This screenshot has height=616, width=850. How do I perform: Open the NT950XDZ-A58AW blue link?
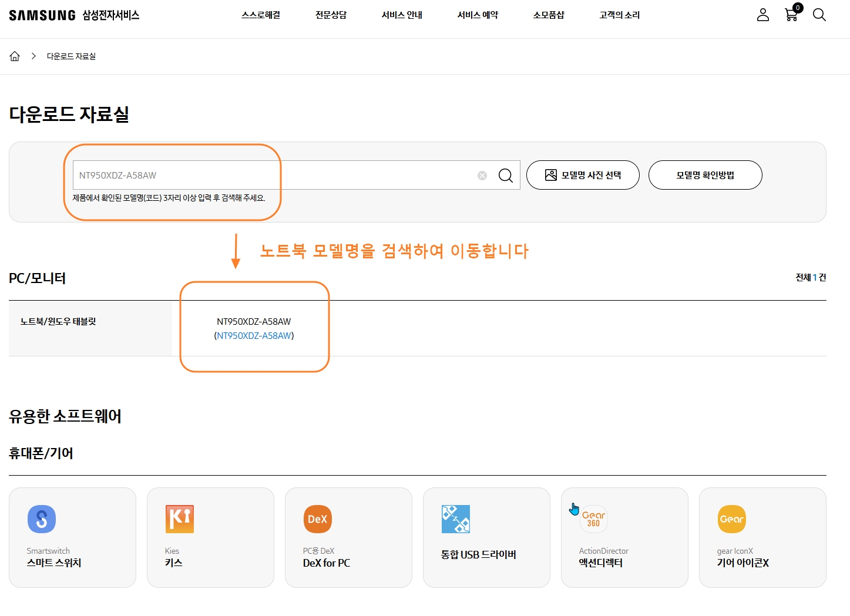tap(254, 336)
